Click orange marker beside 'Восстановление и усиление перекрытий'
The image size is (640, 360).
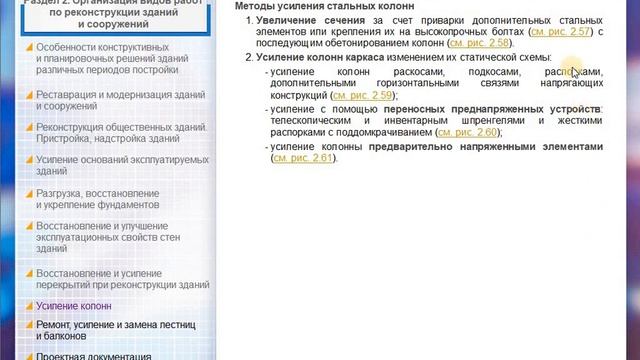[x=29, y=274]
